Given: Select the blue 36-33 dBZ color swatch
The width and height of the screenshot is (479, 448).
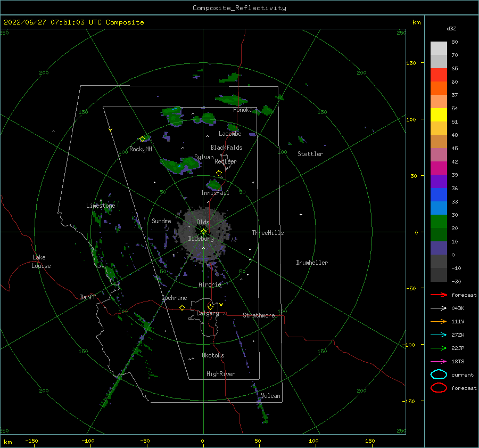Looking at the screenshot, I should 439,195.
